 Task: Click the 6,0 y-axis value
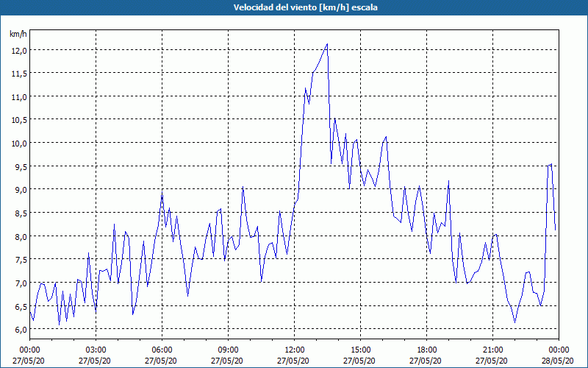(x=21, y=330)
